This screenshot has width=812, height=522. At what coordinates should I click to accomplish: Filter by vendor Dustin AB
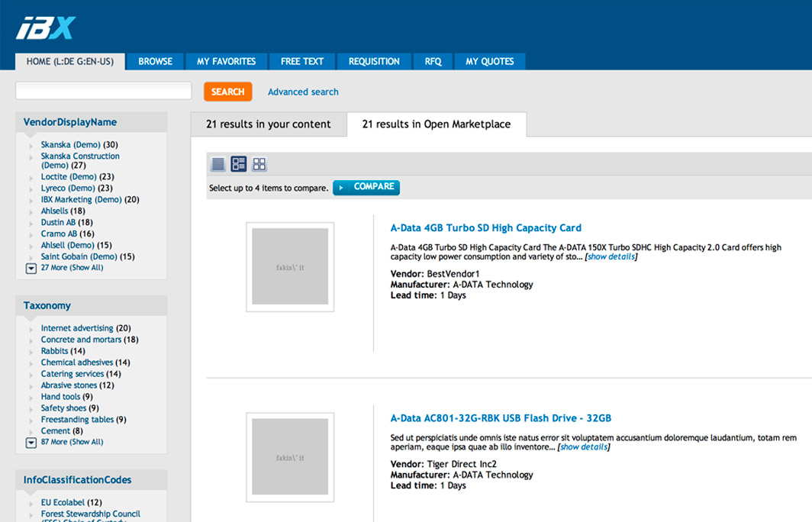pos(58,222)
